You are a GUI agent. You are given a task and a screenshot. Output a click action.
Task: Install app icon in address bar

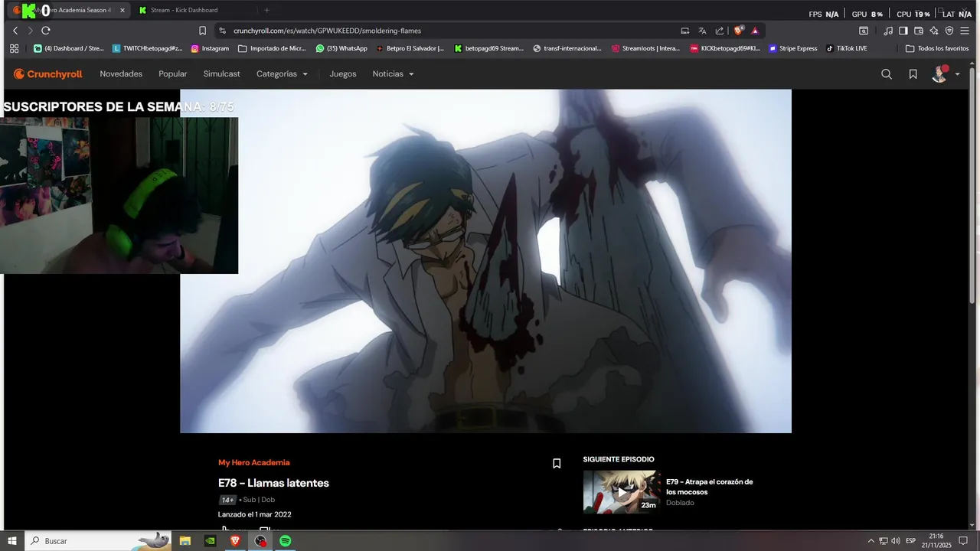point(685,31)
